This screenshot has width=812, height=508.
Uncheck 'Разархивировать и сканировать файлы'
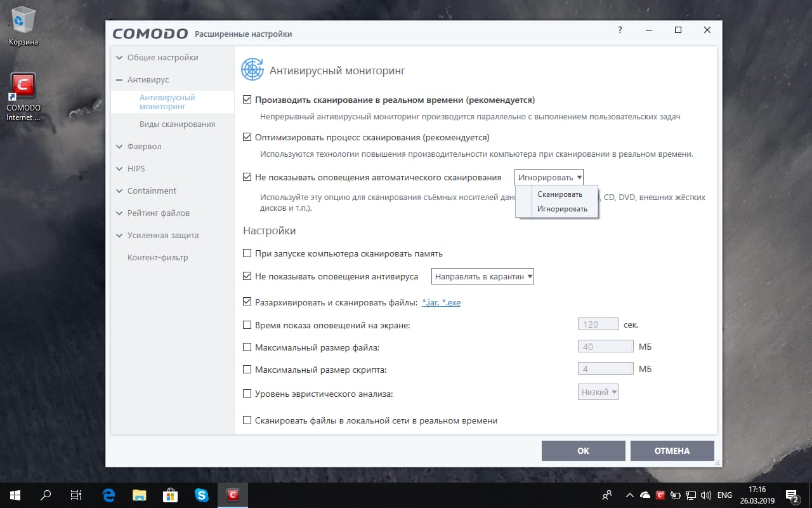(x=247, y=302)
